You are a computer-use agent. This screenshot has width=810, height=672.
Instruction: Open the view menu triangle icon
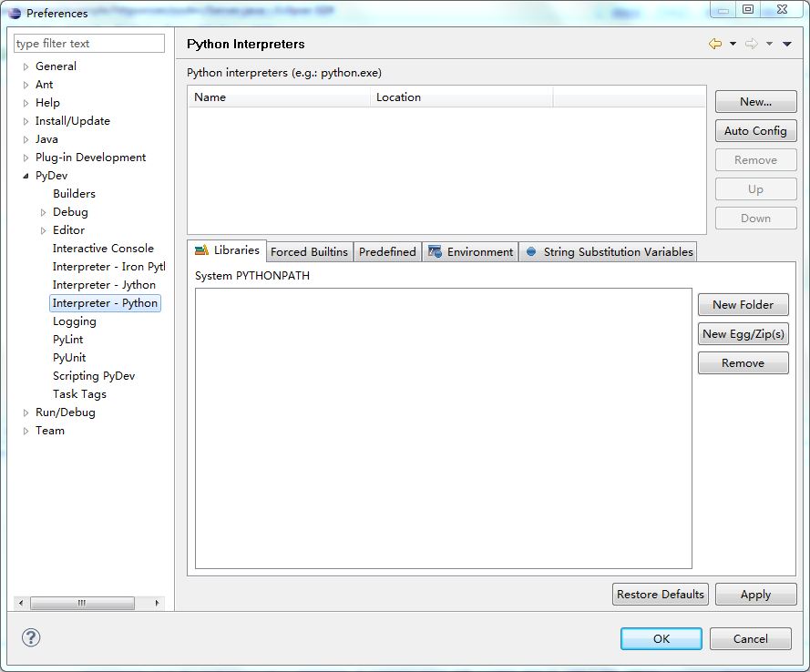(787, 44)
